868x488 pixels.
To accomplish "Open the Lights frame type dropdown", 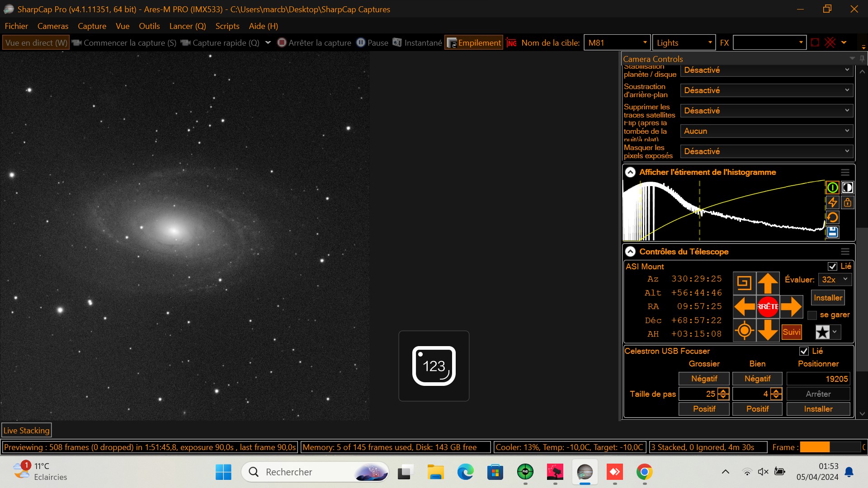I will click(710, 42).
